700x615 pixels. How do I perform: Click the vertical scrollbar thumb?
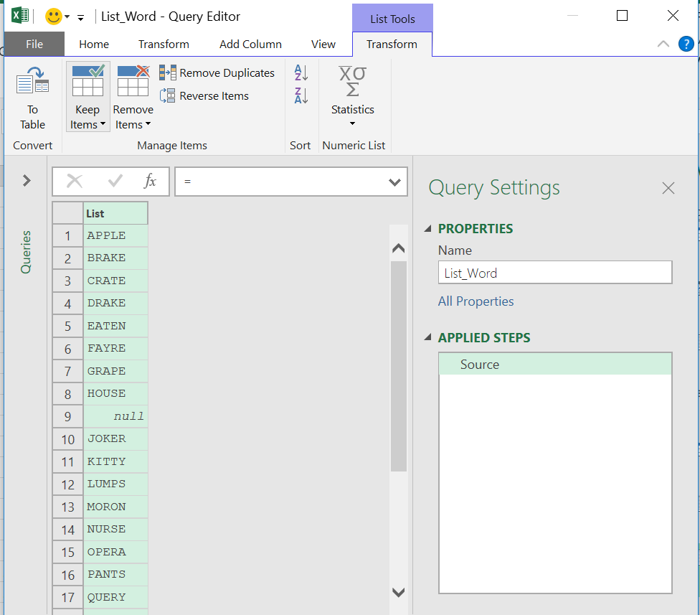tap(398, 366)
